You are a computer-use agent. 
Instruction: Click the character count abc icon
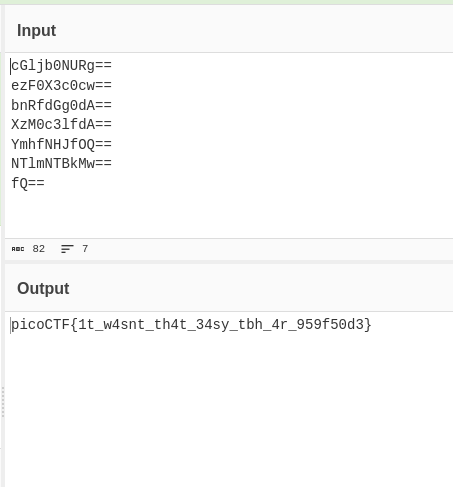coord(18,249)
